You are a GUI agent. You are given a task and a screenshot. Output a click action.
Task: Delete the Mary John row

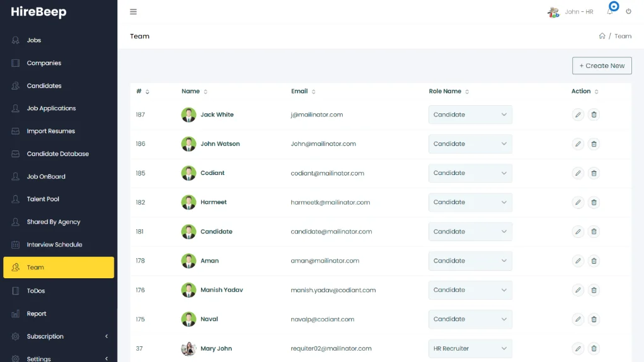[594, 348]
